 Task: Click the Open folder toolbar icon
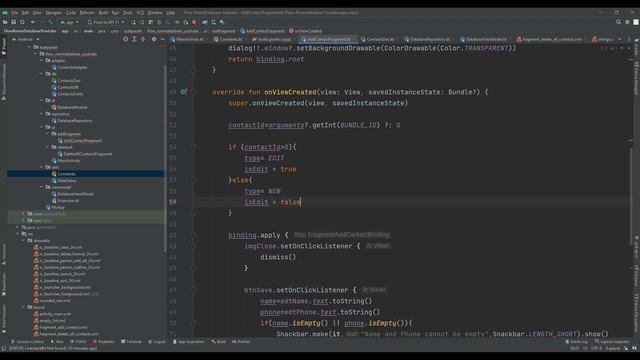click(x=5, y=22)
